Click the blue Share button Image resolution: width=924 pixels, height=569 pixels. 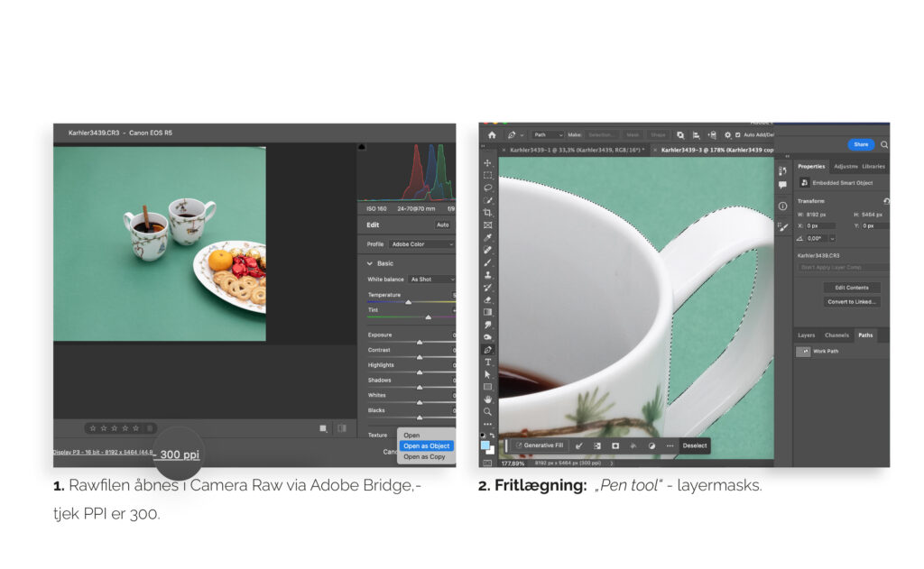pos(861,144)
